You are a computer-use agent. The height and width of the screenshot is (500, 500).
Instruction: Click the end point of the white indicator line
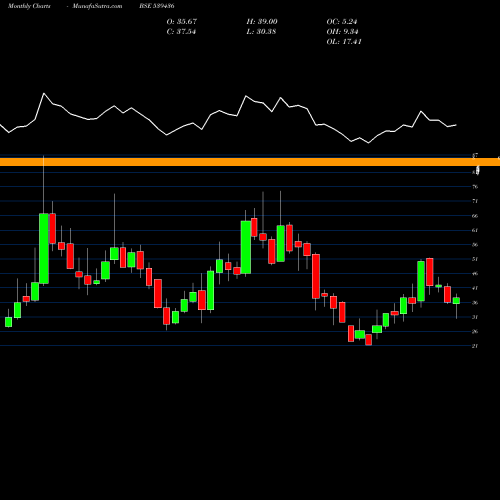[x=456, y=125]
